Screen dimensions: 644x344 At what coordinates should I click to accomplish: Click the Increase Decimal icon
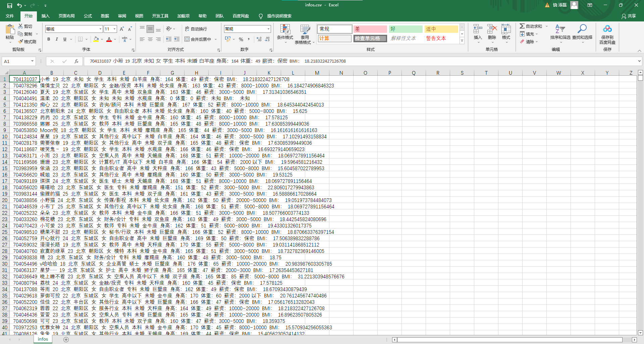[x=259, y=39]
